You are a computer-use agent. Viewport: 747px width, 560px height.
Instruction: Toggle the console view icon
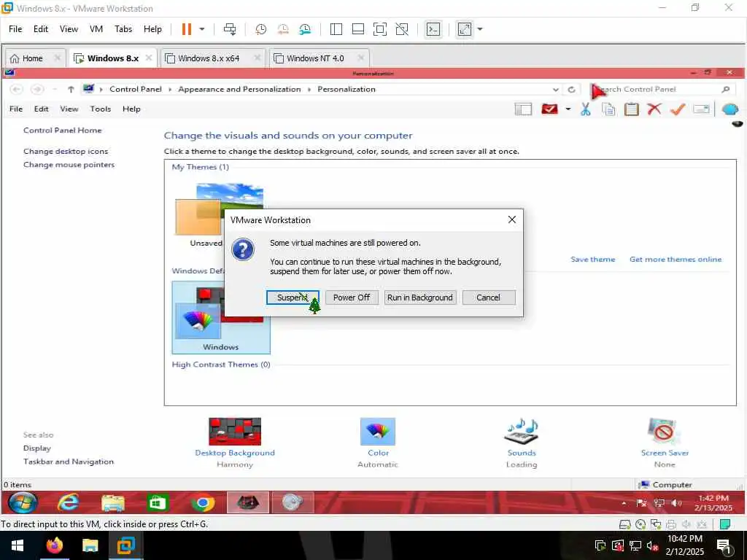pos(433,29)
